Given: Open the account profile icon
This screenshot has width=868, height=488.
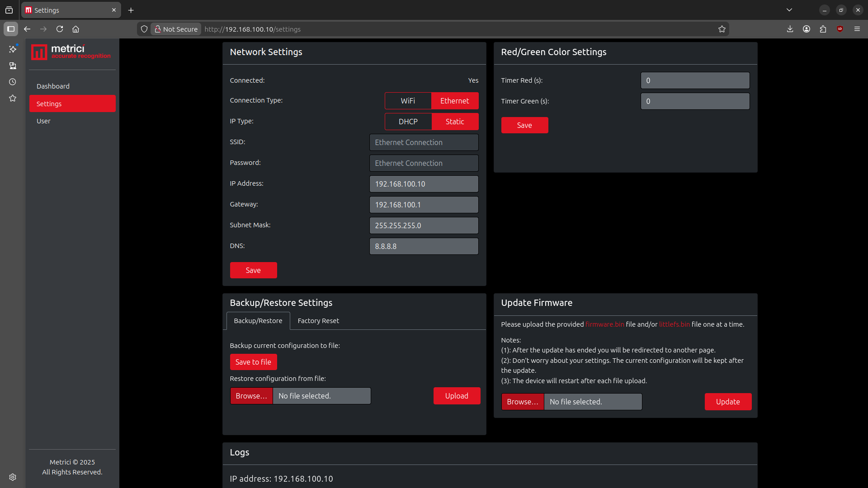Looking at the screenshot, I should (807, 29).
